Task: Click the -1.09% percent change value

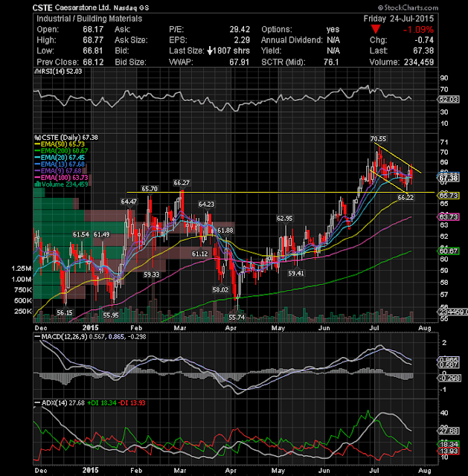Action: coord(418,30)
